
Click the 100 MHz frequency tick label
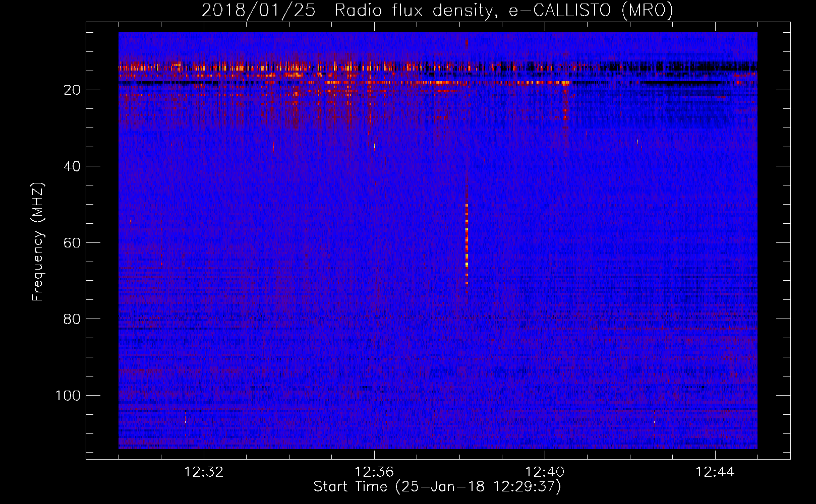[x=68, y=396]
